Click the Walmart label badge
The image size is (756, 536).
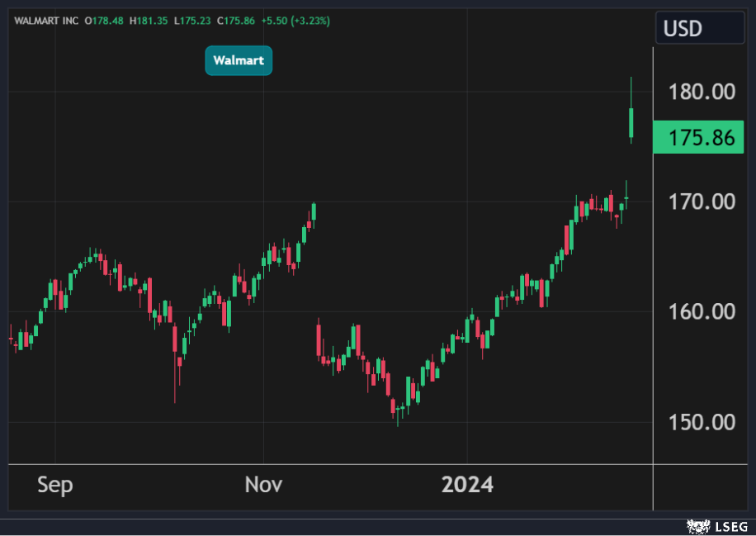click(x=239, y=61)
